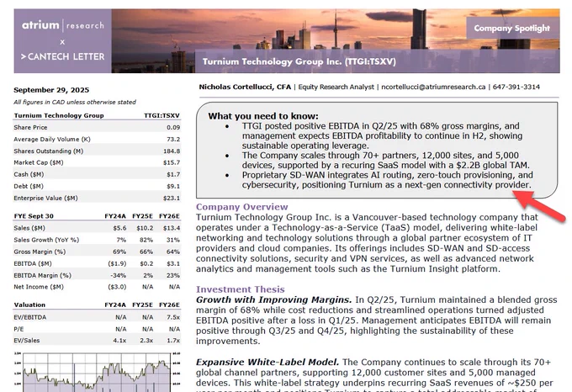
Task: Click the ncortellucci@atriumresearch.ca email address
Action: click(x=433, y=87)
